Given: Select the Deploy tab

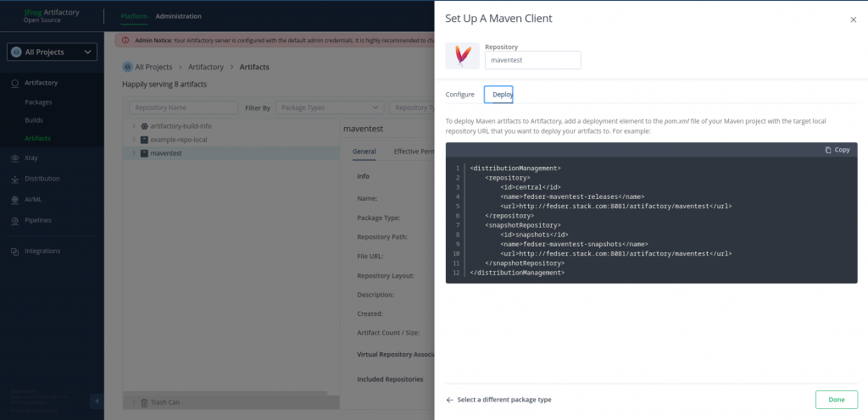Looking at the screenshot, I should [x=498, y=95].
